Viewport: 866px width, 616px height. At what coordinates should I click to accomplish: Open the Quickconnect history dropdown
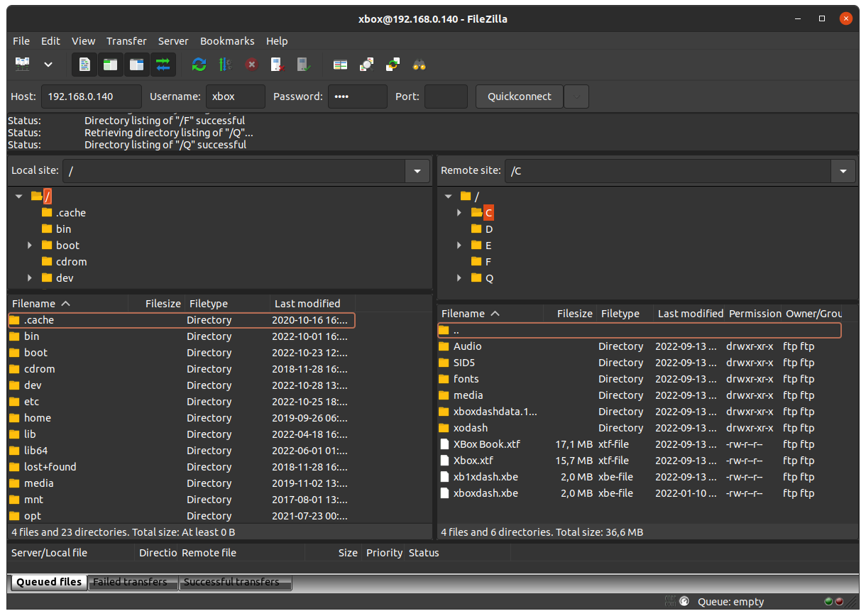[x=576, y=97]
